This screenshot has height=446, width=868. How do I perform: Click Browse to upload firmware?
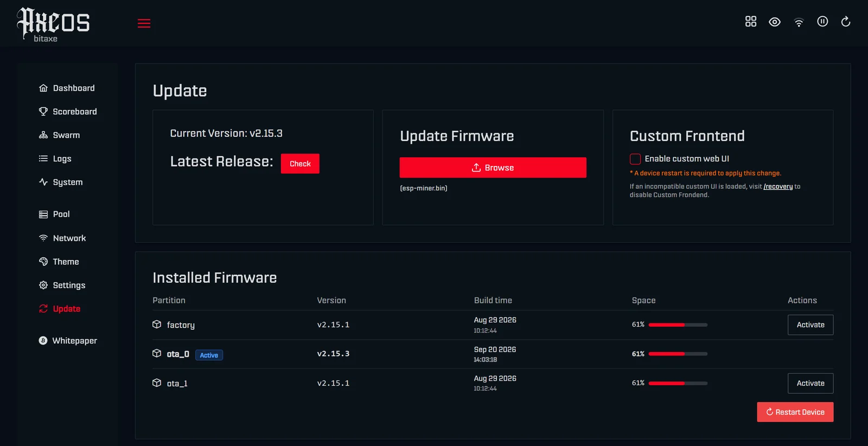(493, 168)
